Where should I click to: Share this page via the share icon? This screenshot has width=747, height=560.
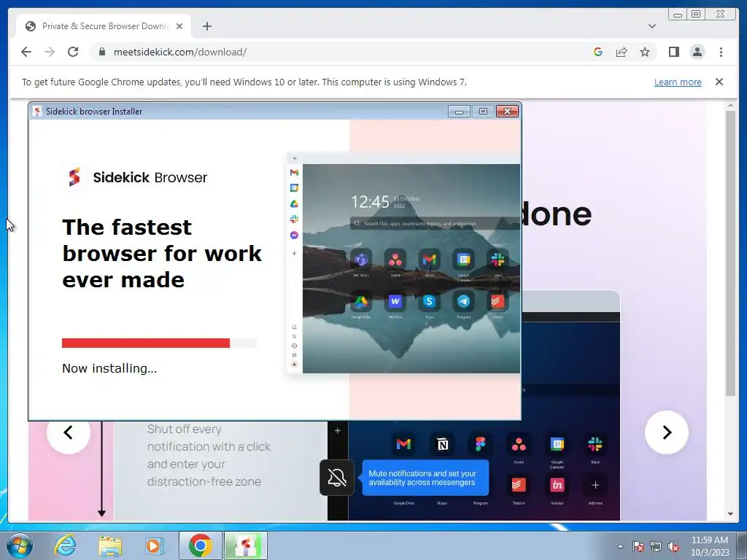[622, 52]
